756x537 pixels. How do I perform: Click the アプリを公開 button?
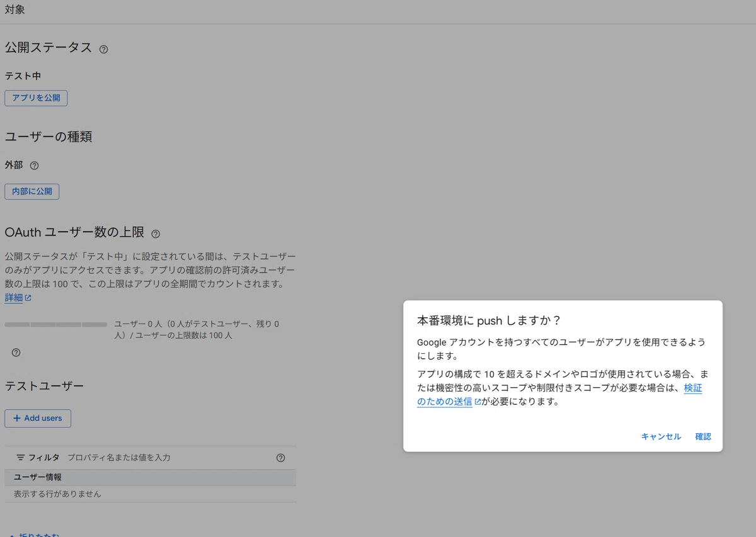point(36,98)
